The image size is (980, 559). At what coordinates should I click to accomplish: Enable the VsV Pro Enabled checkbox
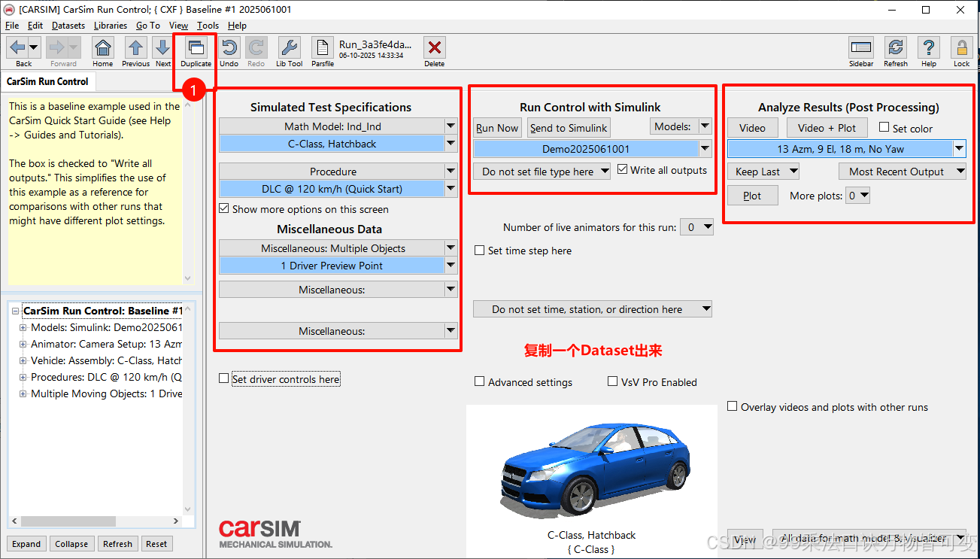tap(613, 381)
